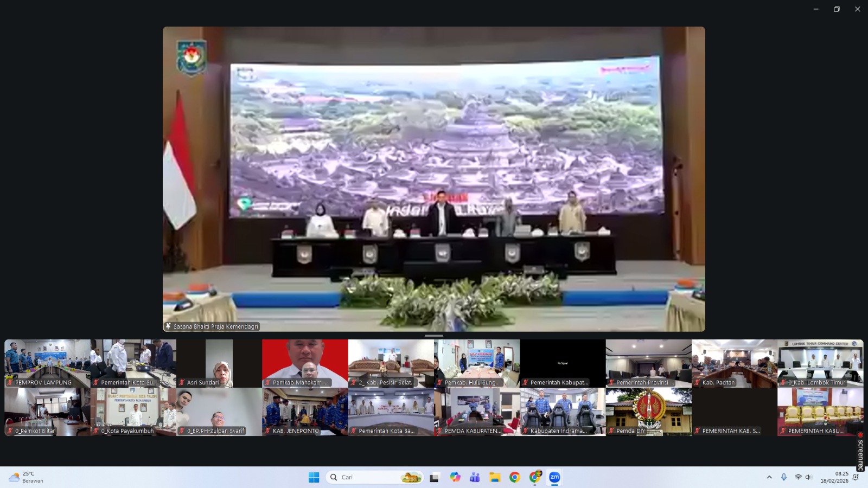Select the KAB. JENEPONTO participant tile
Viewport: 868px width, 488px height.
tap(305, 412)
